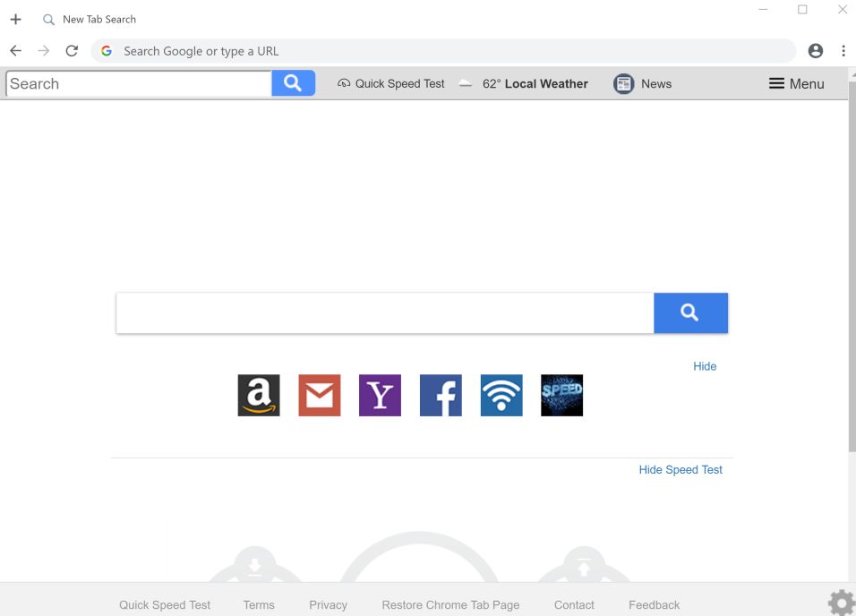Hide the shortcut icons row
Viewport: 856px width, 616px height.
(x=705, y=366)
